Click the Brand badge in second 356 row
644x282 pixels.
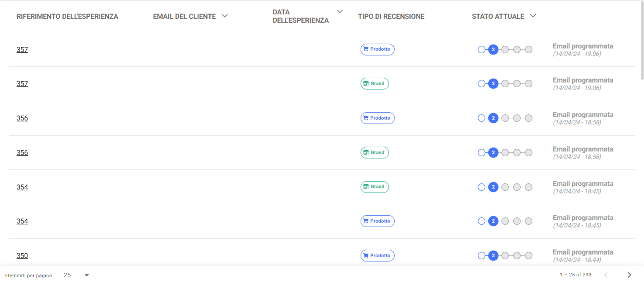click(375, 152)
